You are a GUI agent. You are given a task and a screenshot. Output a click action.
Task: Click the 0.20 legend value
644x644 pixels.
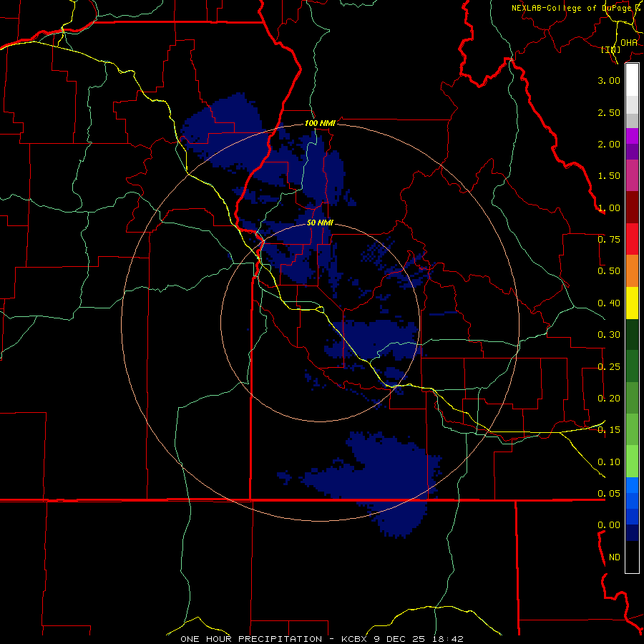pos(609,399)
